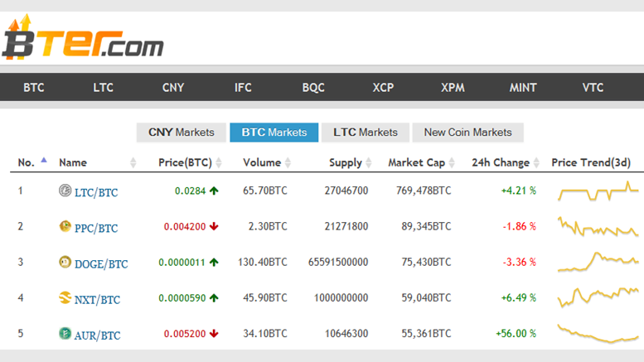This screenshot has width=644, height=362.
Task: Open CNY in the navigation bar
Action: pos(173,88)
